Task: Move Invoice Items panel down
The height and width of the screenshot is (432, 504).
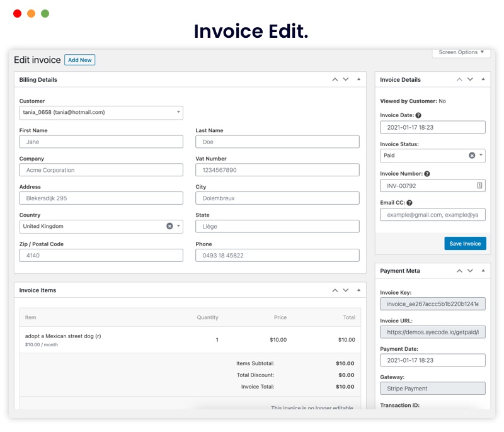Action: [345, 290]
